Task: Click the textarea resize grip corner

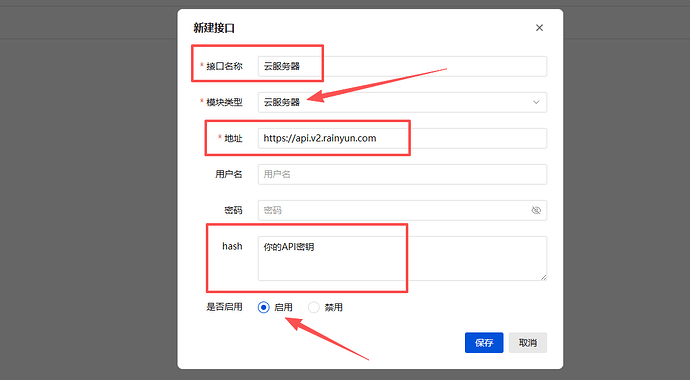Action: point(543,277)
